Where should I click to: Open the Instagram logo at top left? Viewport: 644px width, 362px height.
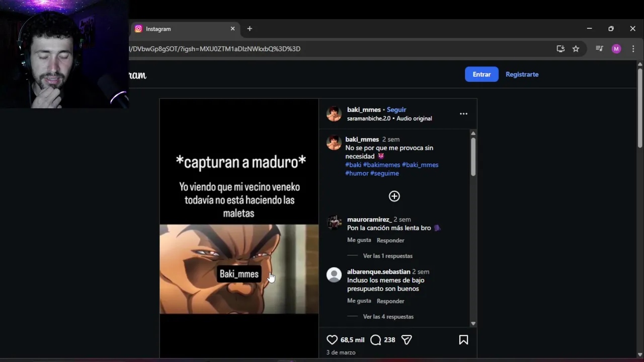pos(137,75)
